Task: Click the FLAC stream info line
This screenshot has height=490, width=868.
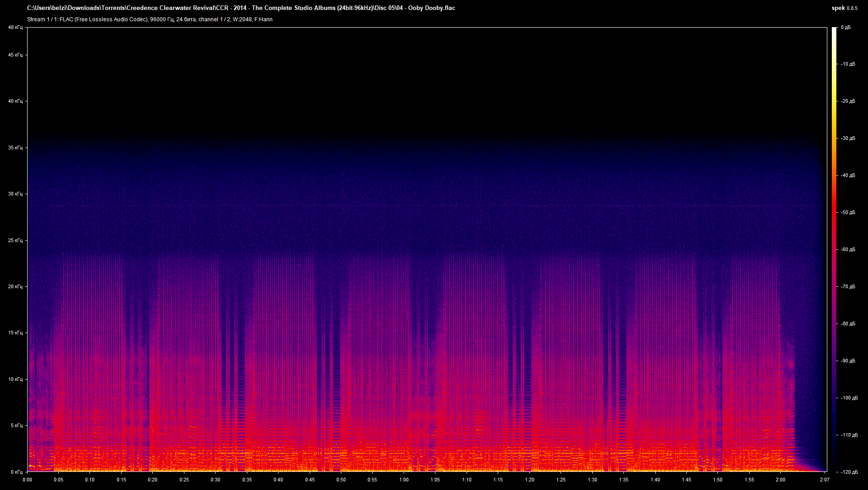Action: click(150, 19)
